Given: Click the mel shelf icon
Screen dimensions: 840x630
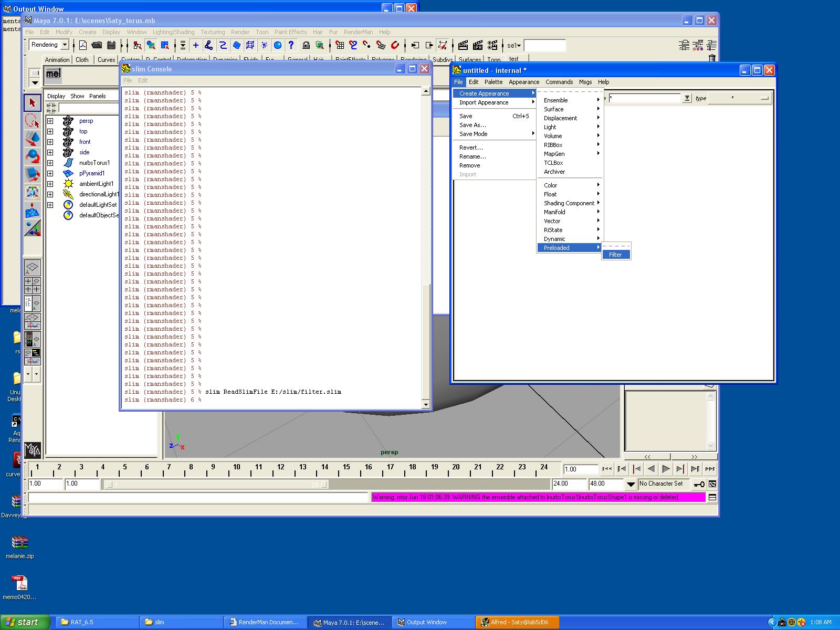Looking at the screenshot, I should tap(53, 75).
